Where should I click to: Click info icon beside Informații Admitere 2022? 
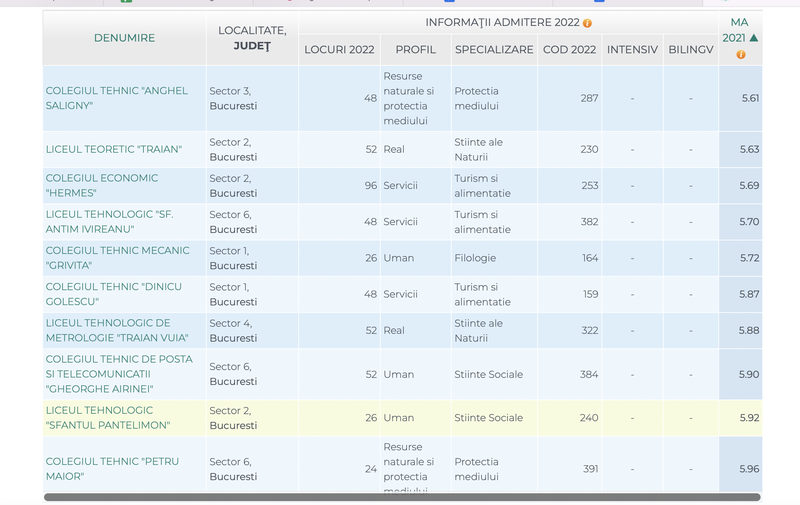(587, 23)
